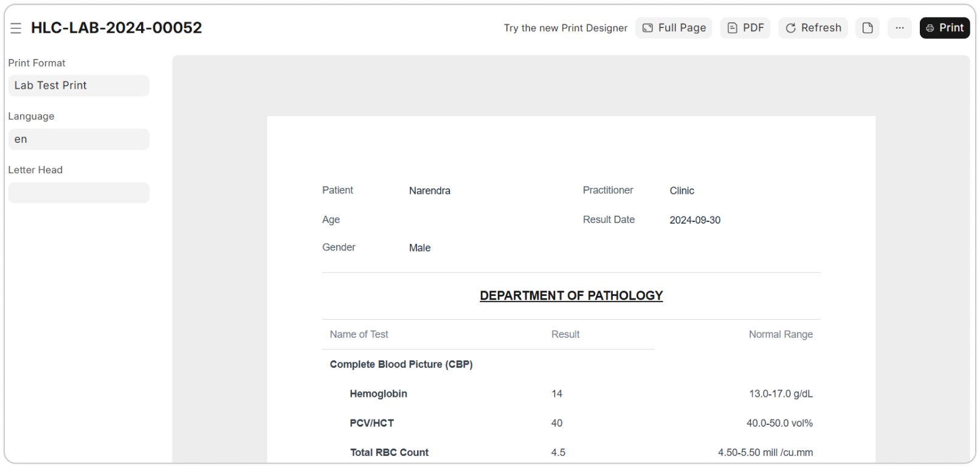Click the PCV/HCT test name
The height and width of the screenshot is (468, 980).
(x=371, y=423)
